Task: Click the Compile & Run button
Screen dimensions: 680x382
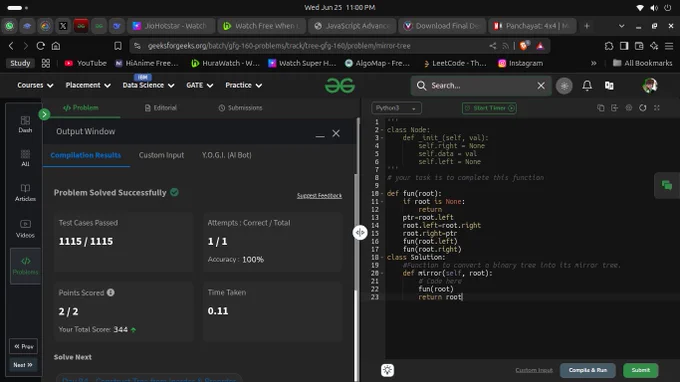Action: pyautogui.click(x=588, y=370)
